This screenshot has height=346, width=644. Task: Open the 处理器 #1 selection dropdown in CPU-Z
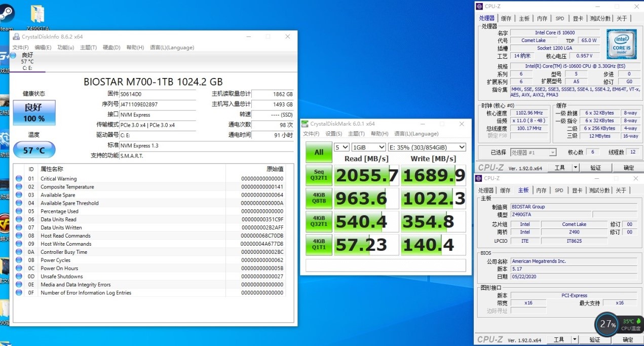point(533,152)
